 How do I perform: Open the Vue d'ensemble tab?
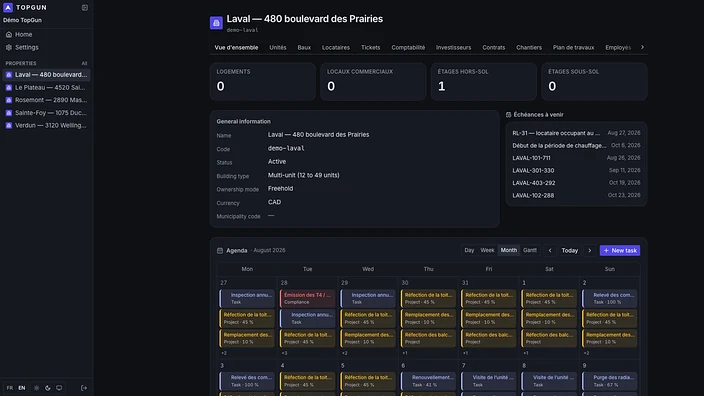coord(236,48)
